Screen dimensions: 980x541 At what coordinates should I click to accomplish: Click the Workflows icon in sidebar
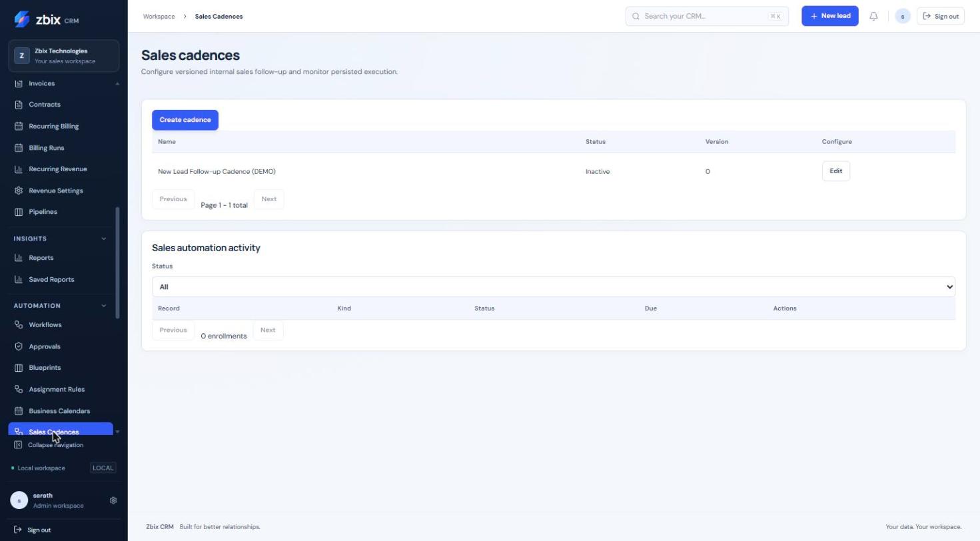19,325
